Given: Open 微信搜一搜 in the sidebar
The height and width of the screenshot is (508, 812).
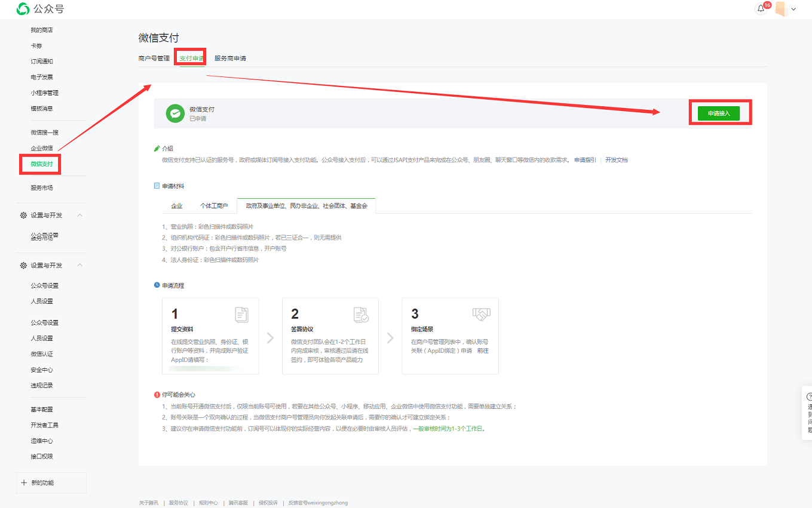Looking at the screenshot, I should pos(45,133).
